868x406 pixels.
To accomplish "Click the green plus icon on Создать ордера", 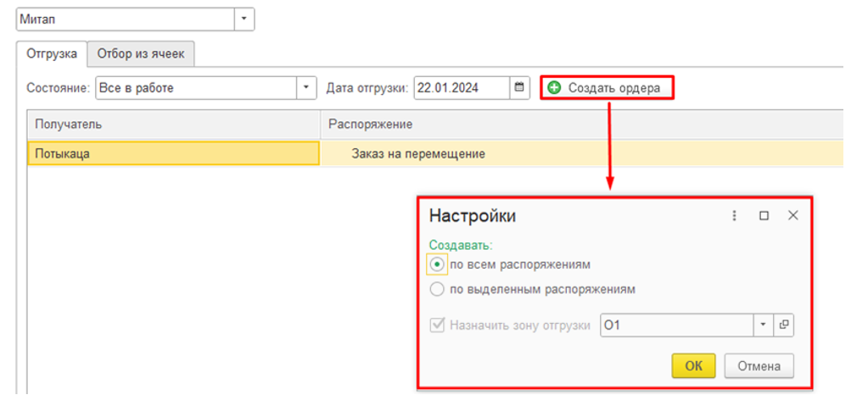I will point(554,88).
